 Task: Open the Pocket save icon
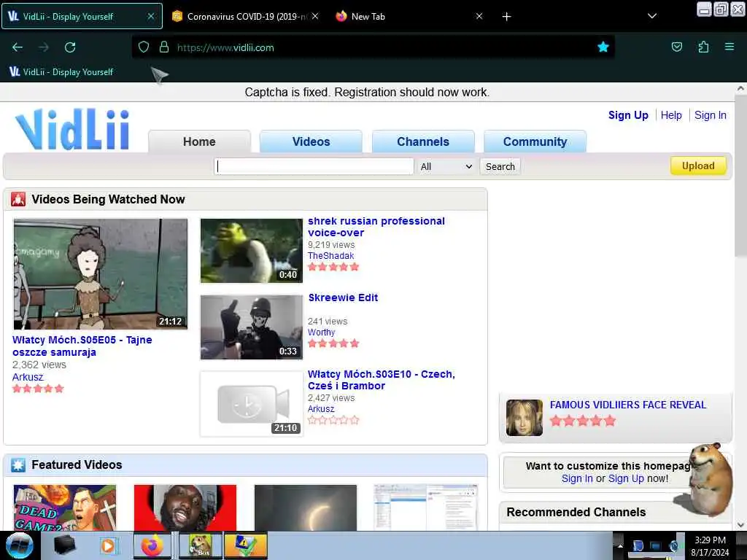[x=676, y=47]
